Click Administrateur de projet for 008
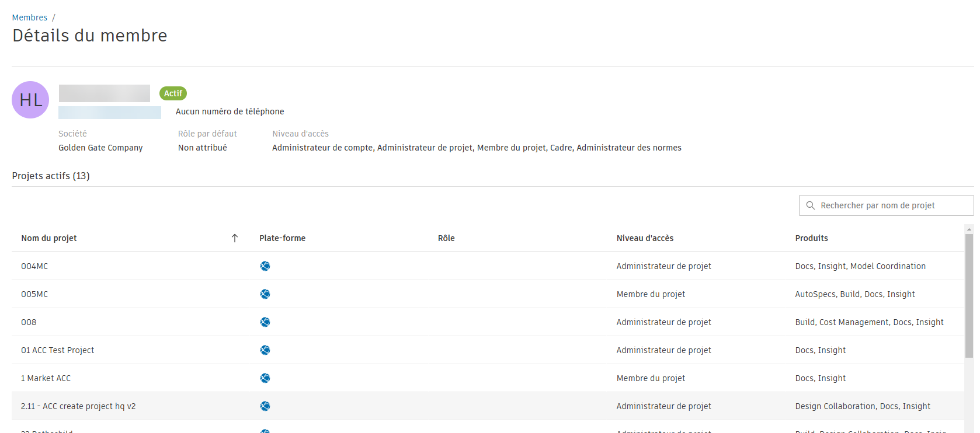 tap(664, 322)
